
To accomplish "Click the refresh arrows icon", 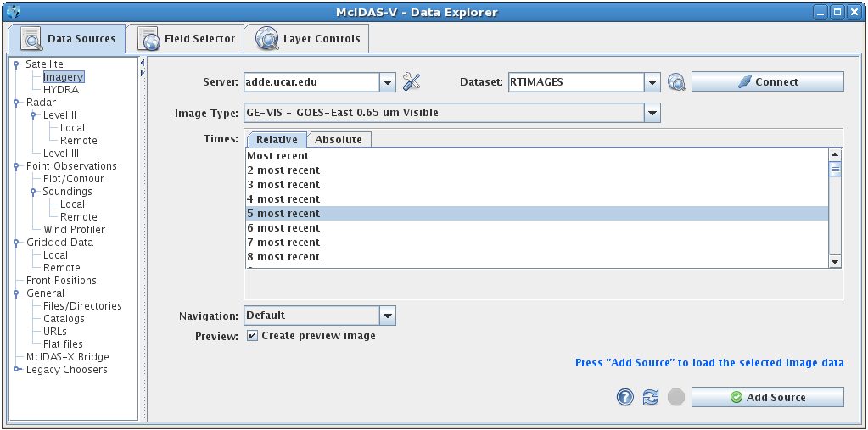I will click(651, 397).
